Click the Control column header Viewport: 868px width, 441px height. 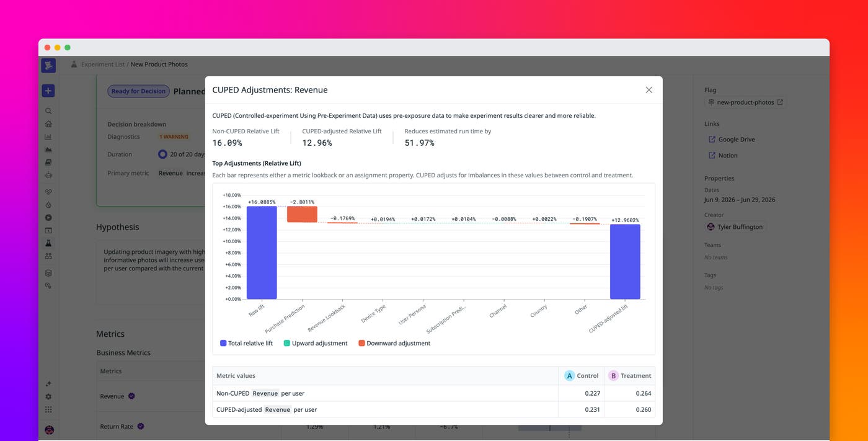(x=582, y=376)
